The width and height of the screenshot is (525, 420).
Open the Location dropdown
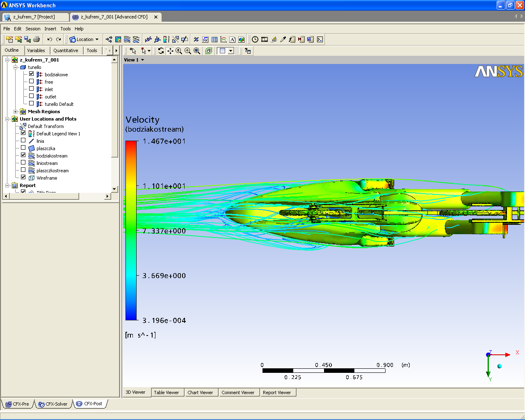84,39
